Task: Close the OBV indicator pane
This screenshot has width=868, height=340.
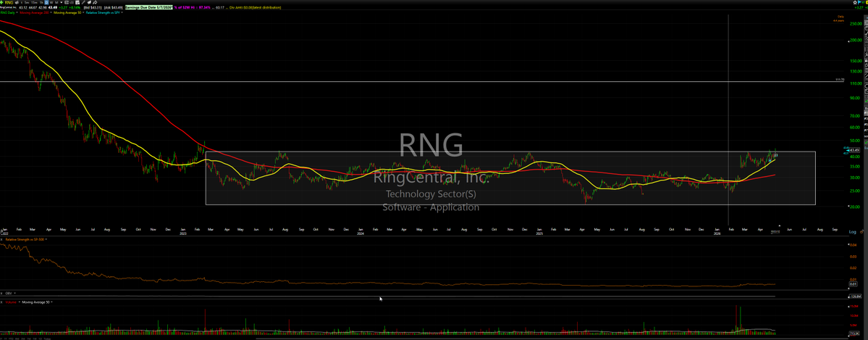Action: pos(1,293)
